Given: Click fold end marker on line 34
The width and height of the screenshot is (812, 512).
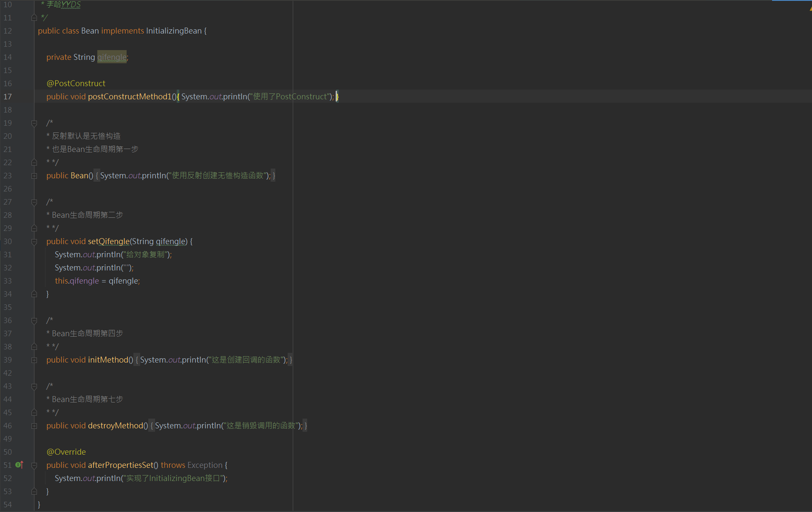Looking at the screenshot, I should click(x=34, y=294).
